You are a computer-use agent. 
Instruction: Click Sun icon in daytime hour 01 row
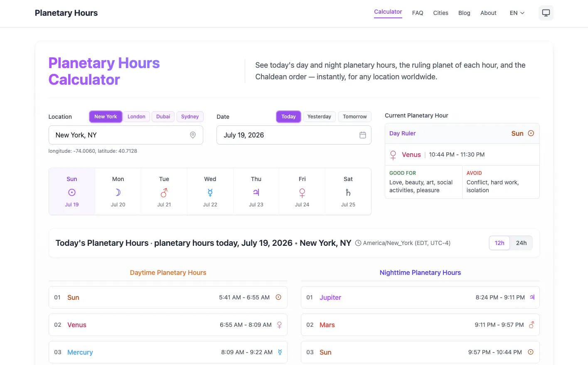click(278, 297)
